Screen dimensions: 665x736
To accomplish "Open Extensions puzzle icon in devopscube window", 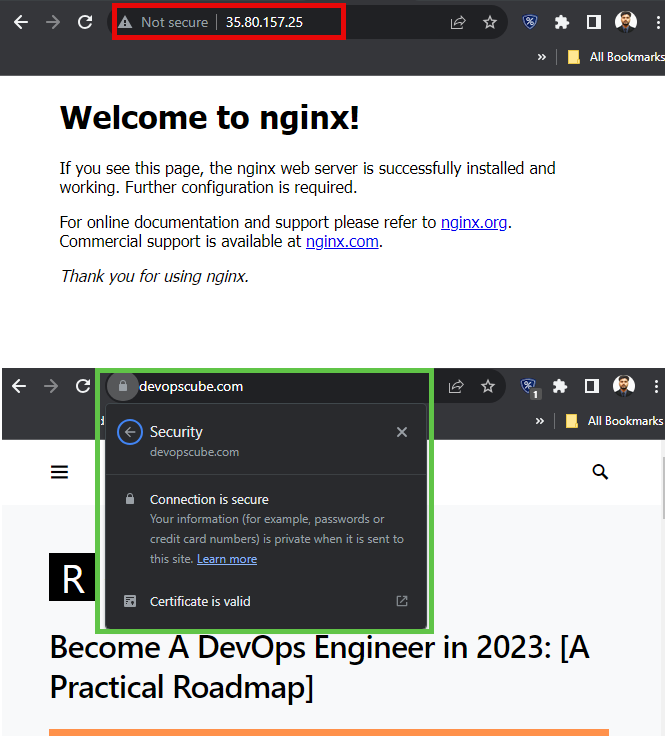I will tap(560, 386).
